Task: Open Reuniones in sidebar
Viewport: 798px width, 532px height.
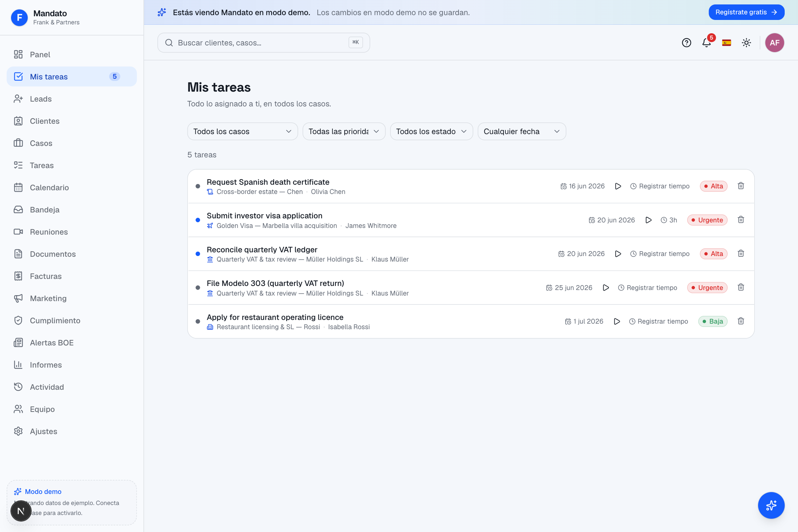Action: click(72, 232)
